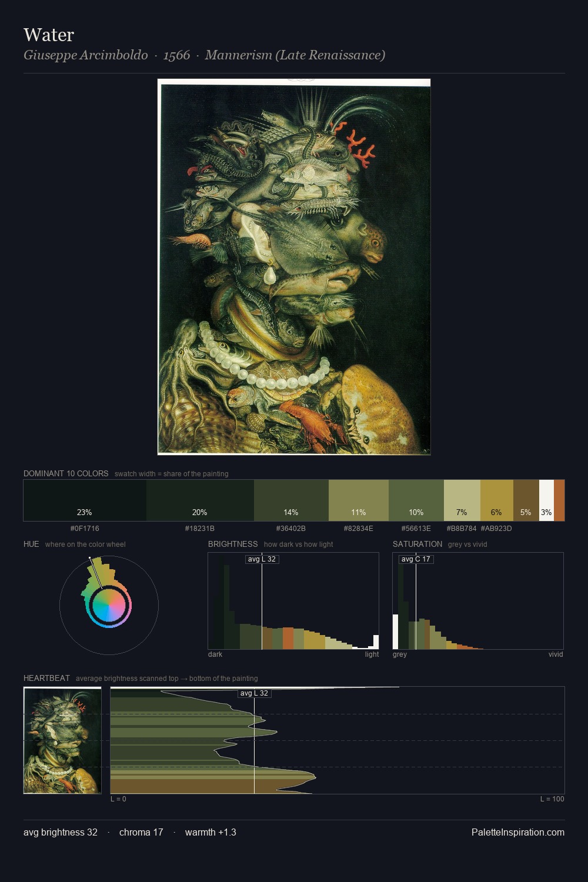Click 'Mannerism (Late Renaissance)' style text
Viewport: 588px width, 882px height.
tap(295, 55)
